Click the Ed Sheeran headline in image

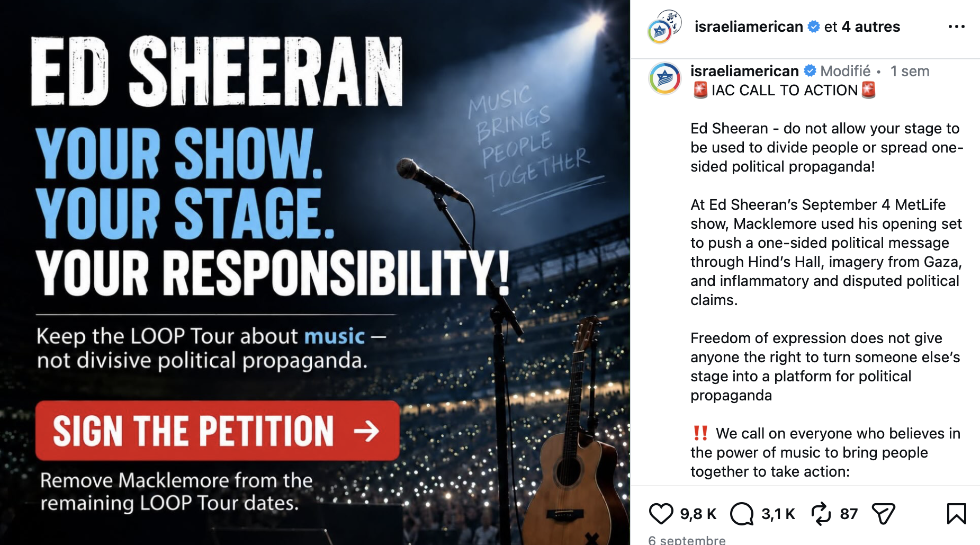(217, 72)
